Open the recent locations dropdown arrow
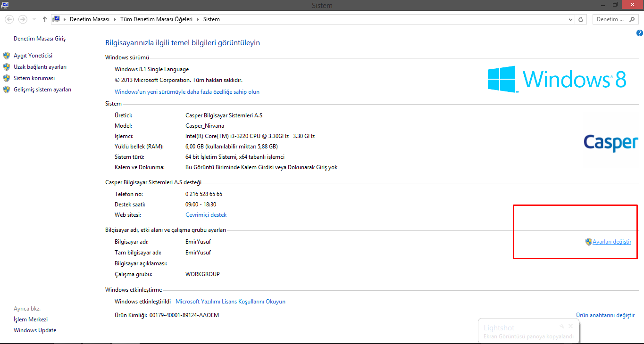Image resolution: width=644 pixels, height=344 pixels. 34,19
